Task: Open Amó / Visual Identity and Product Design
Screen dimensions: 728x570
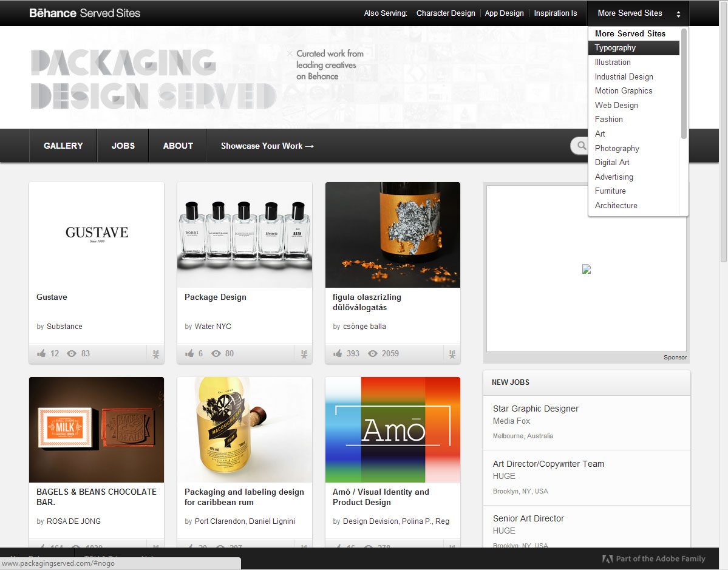Action: [x=381, y=497]
